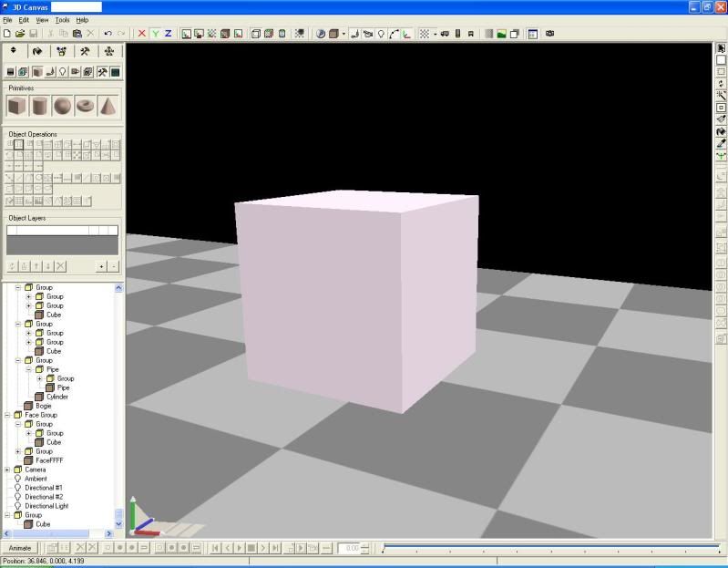Toggle the X axis constraint

pyautogui.click(x=141, y=34)
